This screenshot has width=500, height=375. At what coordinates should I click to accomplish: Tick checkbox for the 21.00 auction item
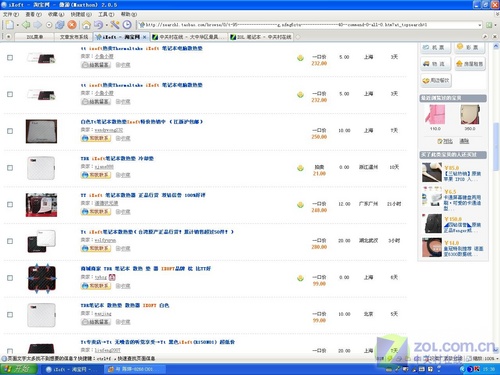tap(10, 168)
